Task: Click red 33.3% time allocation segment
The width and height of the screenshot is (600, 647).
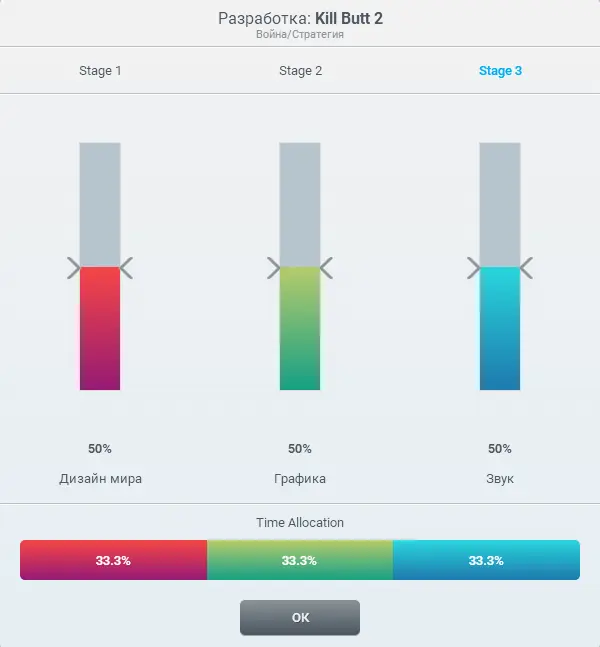Action: point(113,560)
